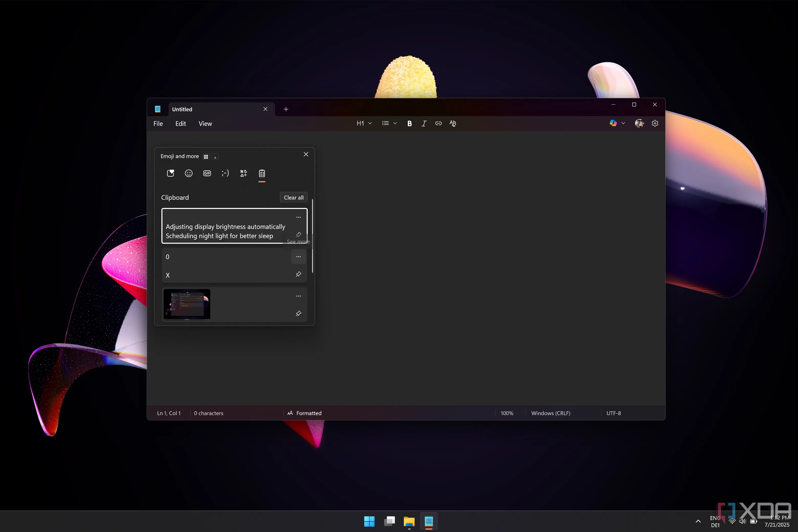Pin the screenshot clipboard entry
798x532 pixels.
point(298,314)
